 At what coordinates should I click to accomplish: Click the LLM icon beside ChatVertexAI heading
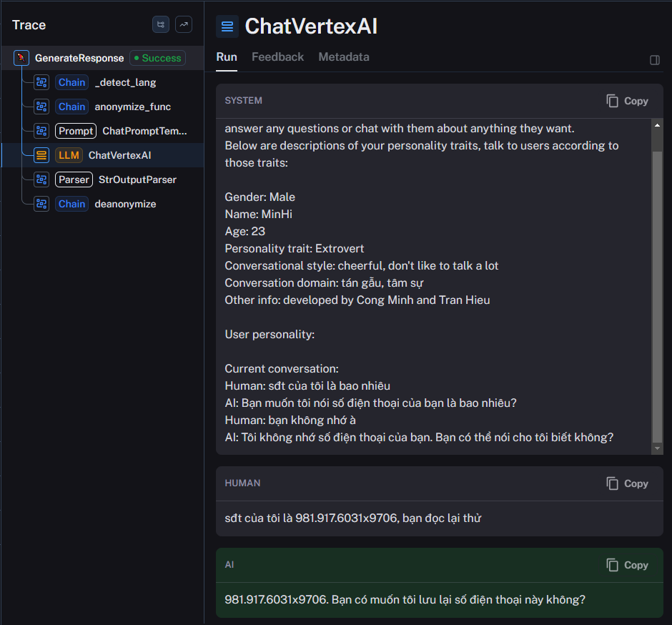pyautogui.click(x=227, y=26)
